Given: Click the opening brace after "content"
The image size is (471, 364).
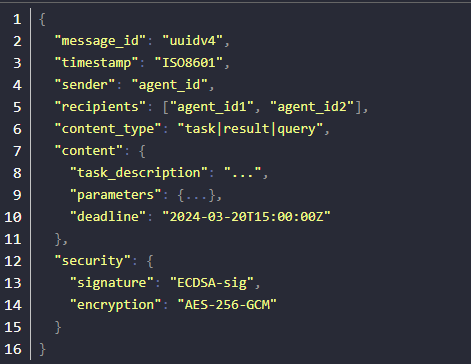Looking at the screenshot, I should [142, 151].
